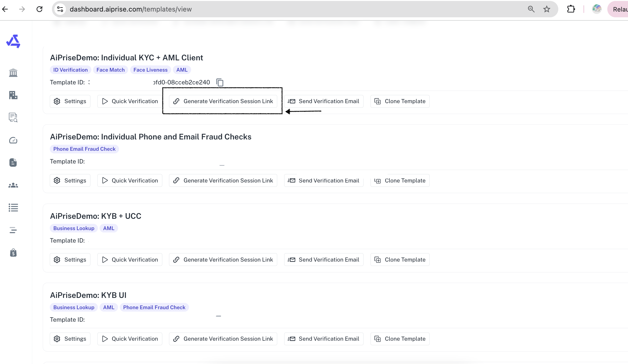The width and height of the screenshot is (628, 364).
Task: Generate session link for KYB + UCC
Action: [x=223, y=260]
